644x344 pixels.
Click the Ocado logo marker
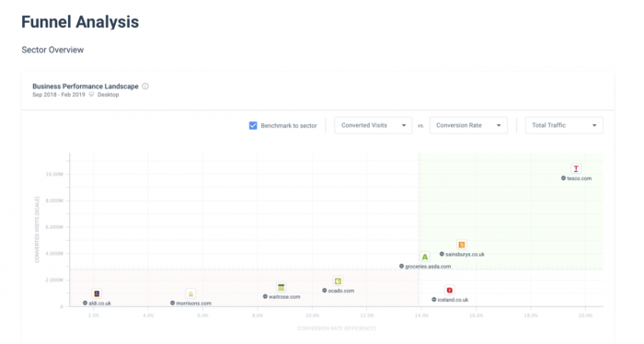coord(338,281)
